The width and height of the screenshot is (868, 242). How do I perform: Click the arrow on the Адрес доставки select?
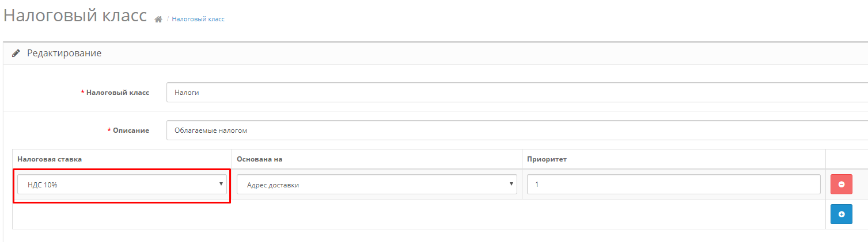click(511, 184)
